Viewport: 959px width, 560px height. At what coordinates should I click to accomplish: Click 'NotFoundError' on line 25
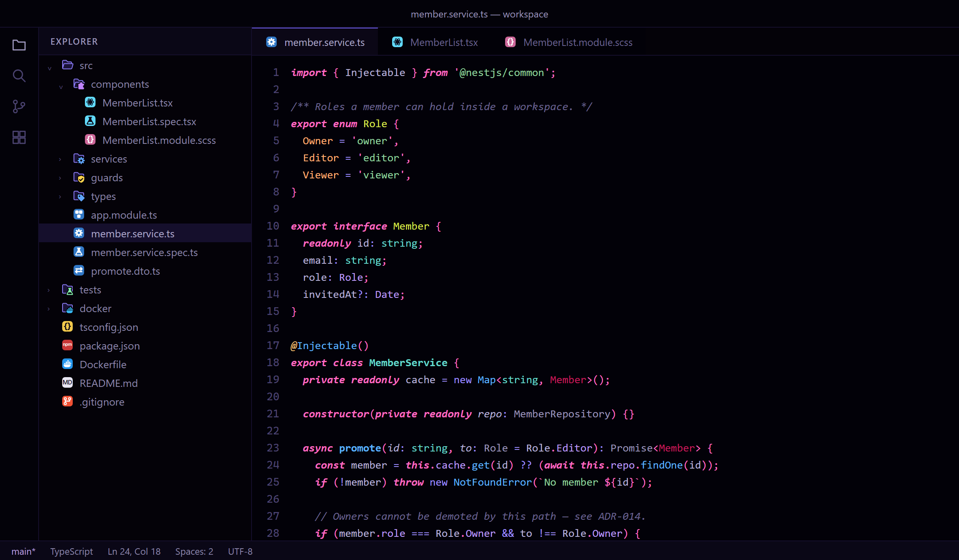pyautogui.click(x=493, y=482)
